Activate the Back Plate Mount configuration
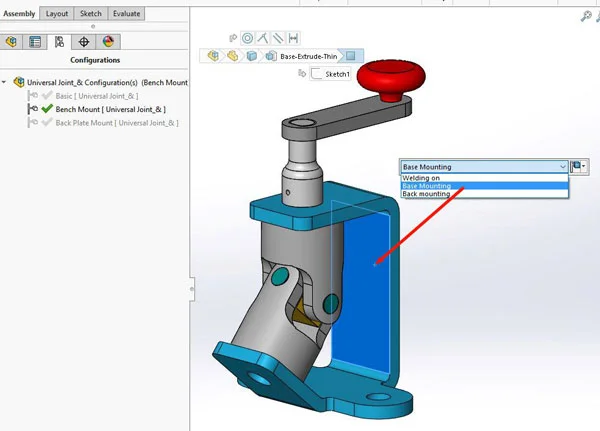Viewport: 600px width, 431px height. pyautogui.click(x=115, y=122)
